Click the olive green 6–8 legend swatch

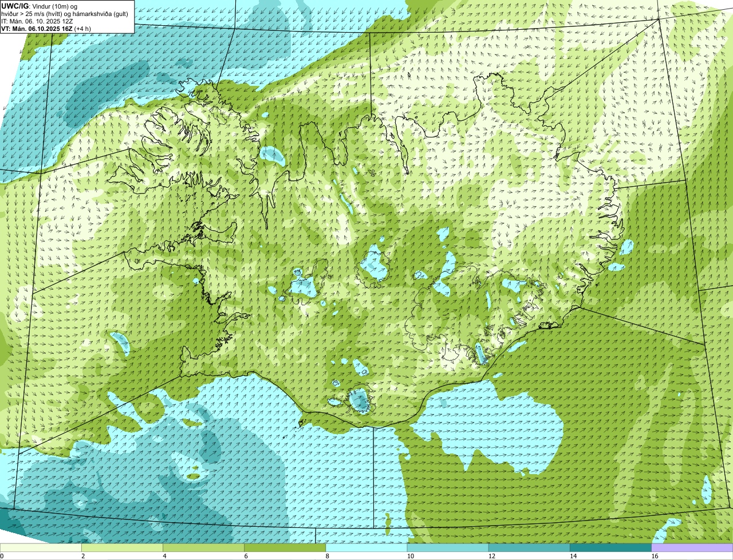pyautogui.click(x=285, y=548)
